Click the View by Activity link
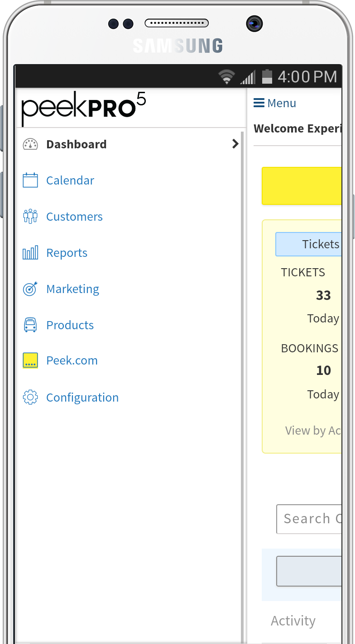 pos(313,431)
